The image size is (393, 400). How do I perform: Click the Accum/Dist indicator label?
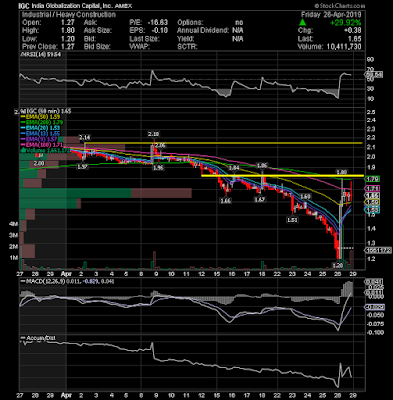coord(38,338)
